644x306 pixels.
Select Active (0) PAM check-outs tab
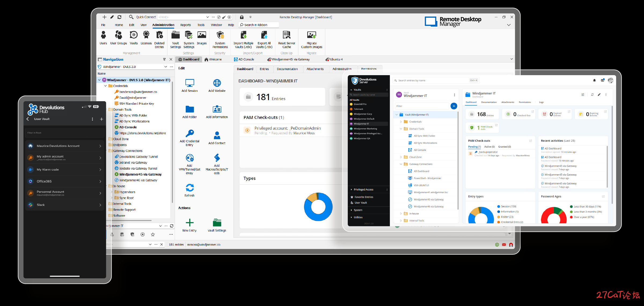[x=489, y=147]
